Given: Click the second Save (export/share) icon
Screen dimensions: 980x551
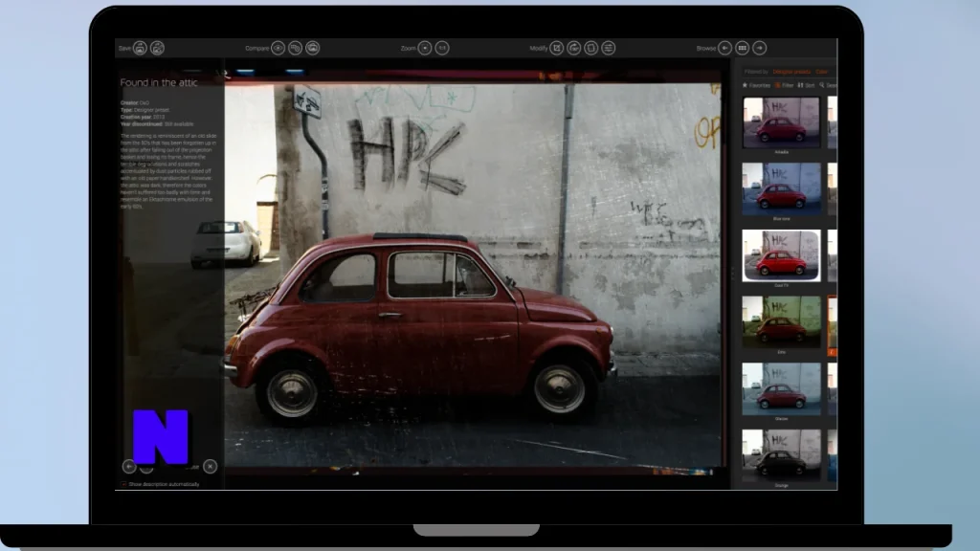Looking at the screenshot, I should coord(158,48).
